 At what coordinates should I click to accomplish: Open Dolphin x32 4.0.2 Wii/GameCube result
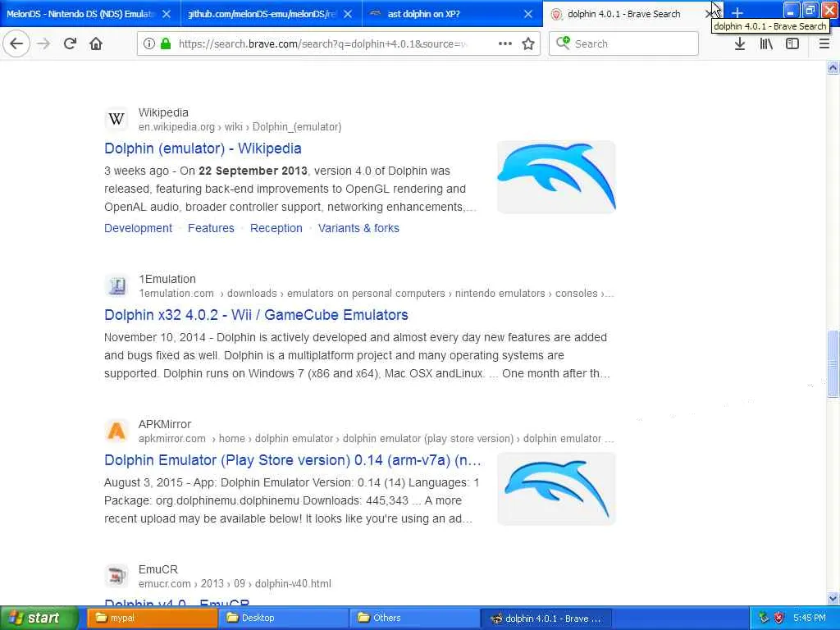click(x=256, y=315)
